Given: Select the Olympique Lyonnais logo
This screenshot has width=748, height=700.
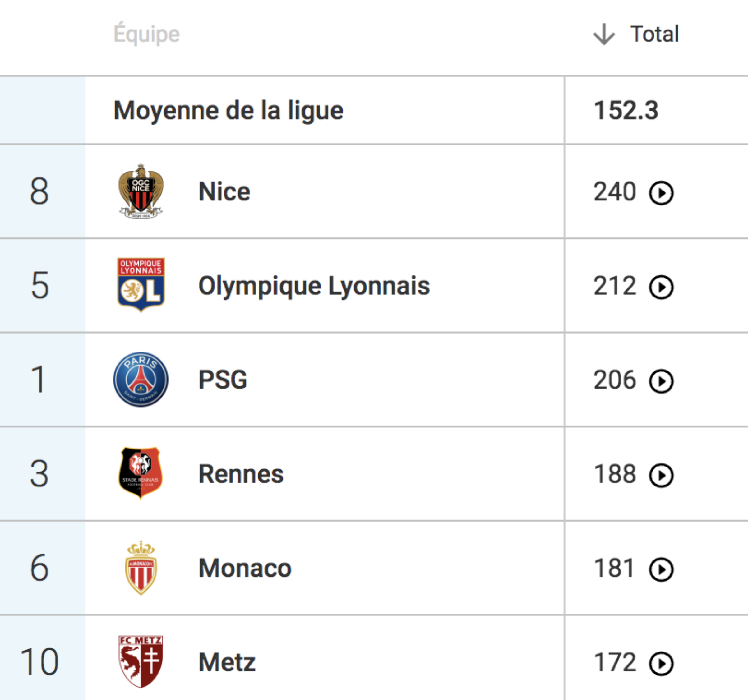Looking at the screenshot, I should coord(141,285).
